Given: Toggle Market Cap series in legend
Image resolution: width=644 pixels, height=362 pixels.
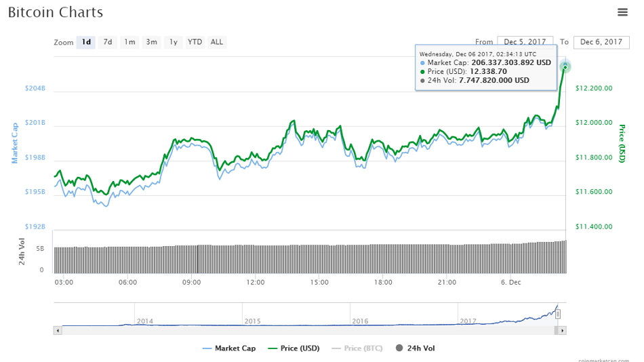Looking at the screenshot, I should (229, 348).
